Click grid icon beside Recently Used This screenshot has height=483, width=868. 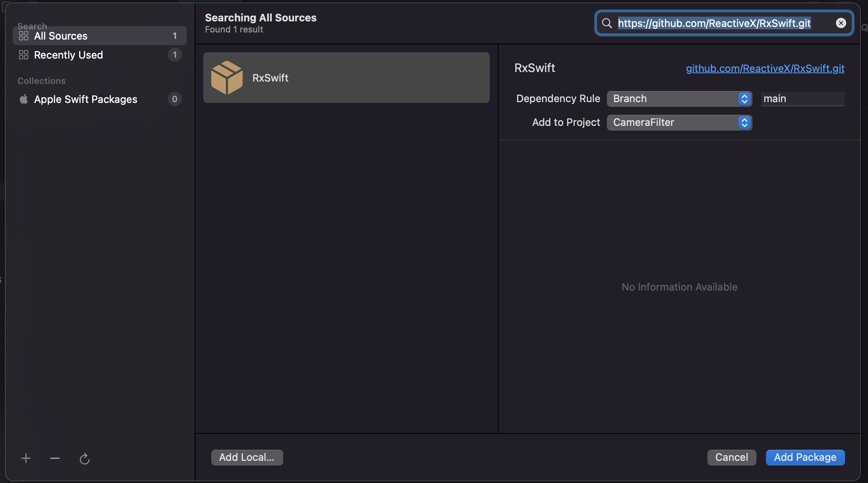(24, 55)
